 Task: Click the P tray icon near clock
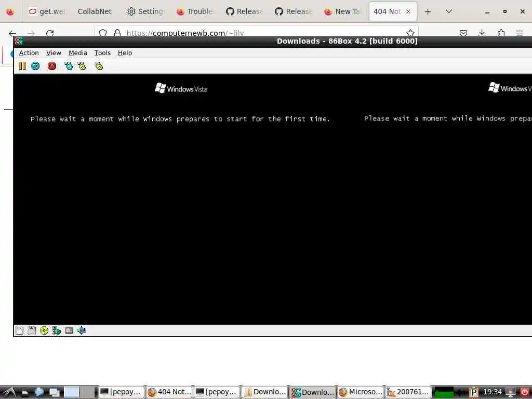click(474, 392)
